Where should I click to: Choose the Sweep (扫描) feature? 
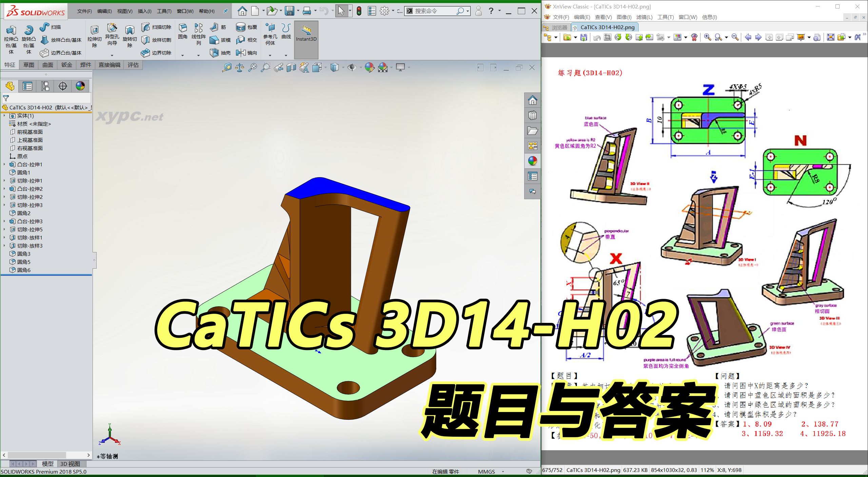50,27
